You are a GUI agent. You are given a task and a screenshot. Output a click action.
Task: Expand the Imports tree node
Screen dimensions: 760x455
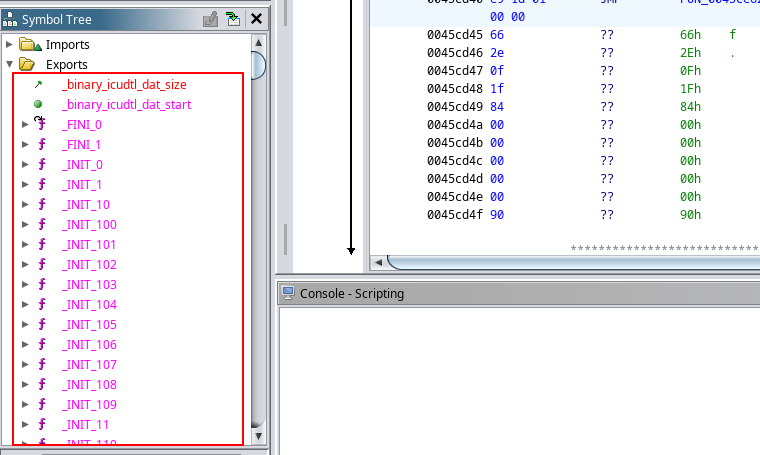(x=10, y=45)
